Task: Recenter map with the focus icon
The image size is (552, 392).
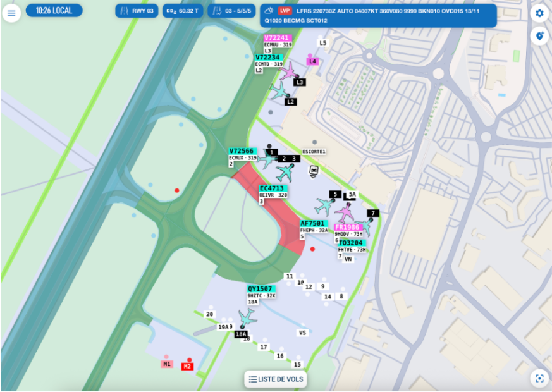Action: pos(539,378)
